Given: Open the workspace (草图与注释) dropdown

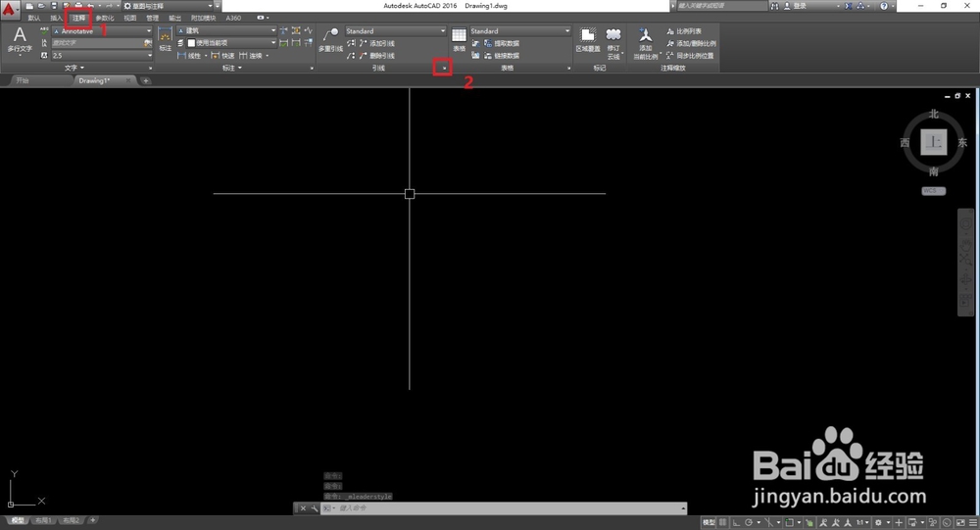Looking at the screenshot, I should click(x=169, y=6).
